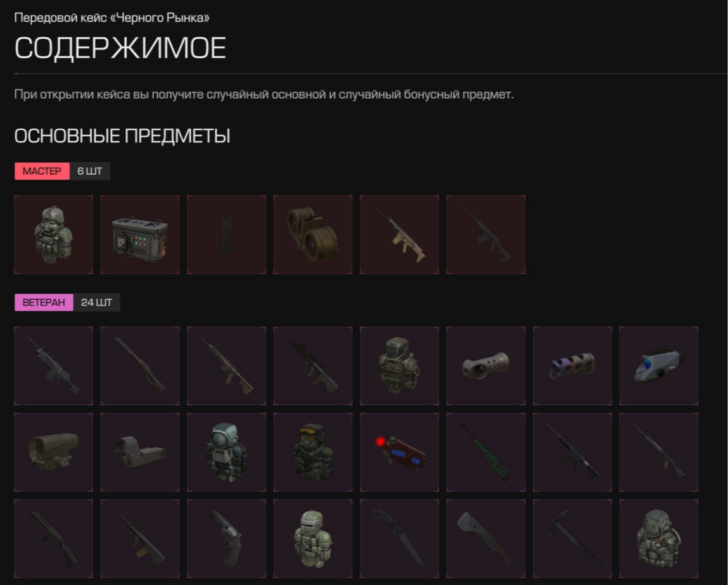Select the green-lit generator box item
The width and height of the screenshot is (728, 585).
pyautogui.click(x=140, y=235)
